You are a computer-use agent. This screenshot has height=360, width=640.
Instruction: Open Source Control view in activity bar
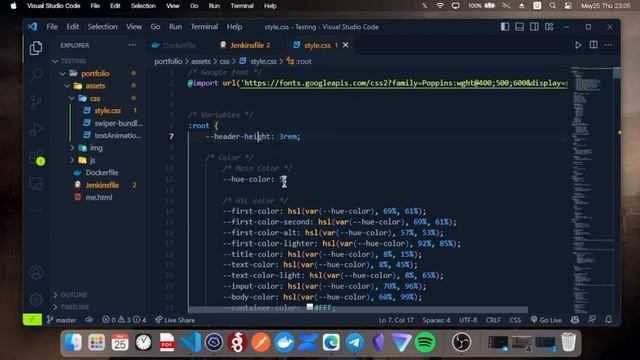pos(36,102)
